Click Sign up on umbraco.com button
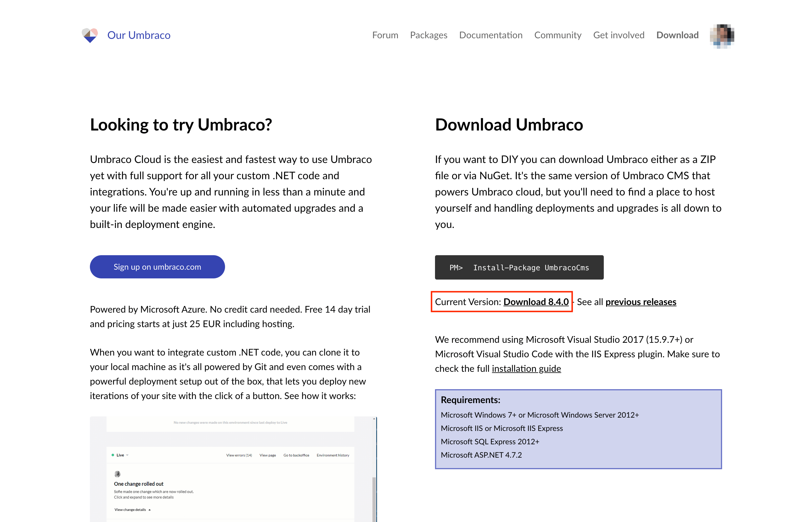Viewport: 812px width, 522px height. tap(157, 267)
